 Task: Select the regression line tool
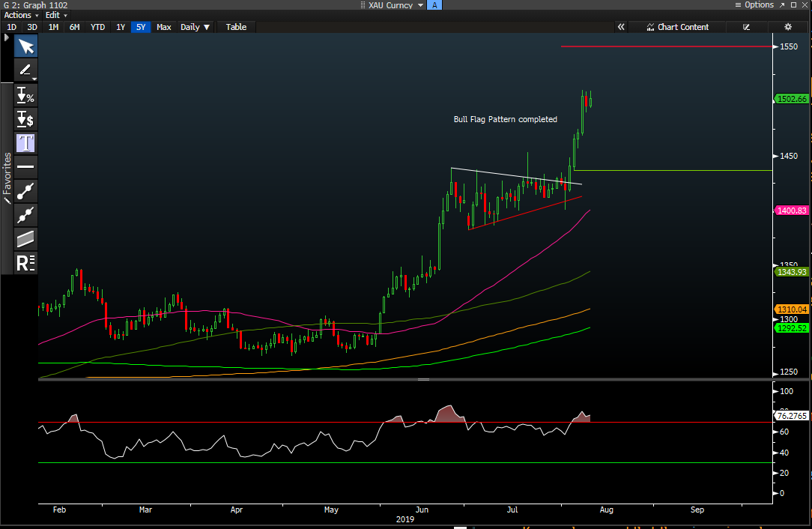26,214
